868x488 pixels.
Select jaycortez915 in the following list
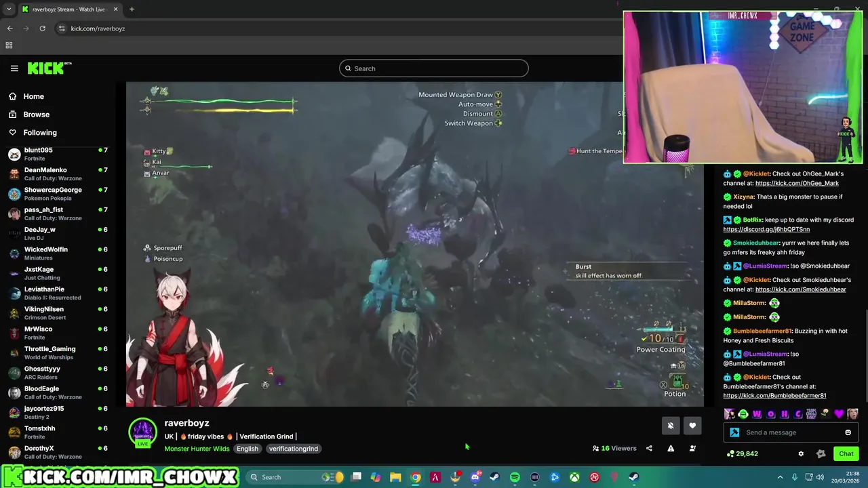58,412
